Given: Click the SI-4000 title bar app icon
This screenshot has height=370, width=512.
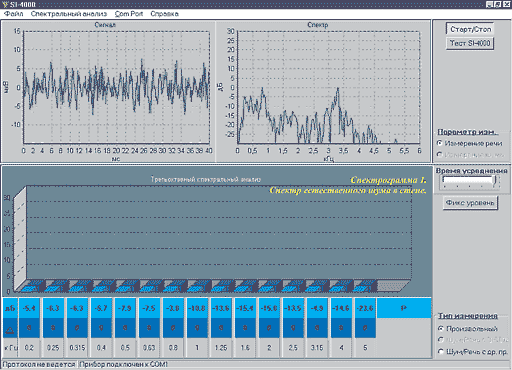Looking at the screenshot, I should 4,4.
